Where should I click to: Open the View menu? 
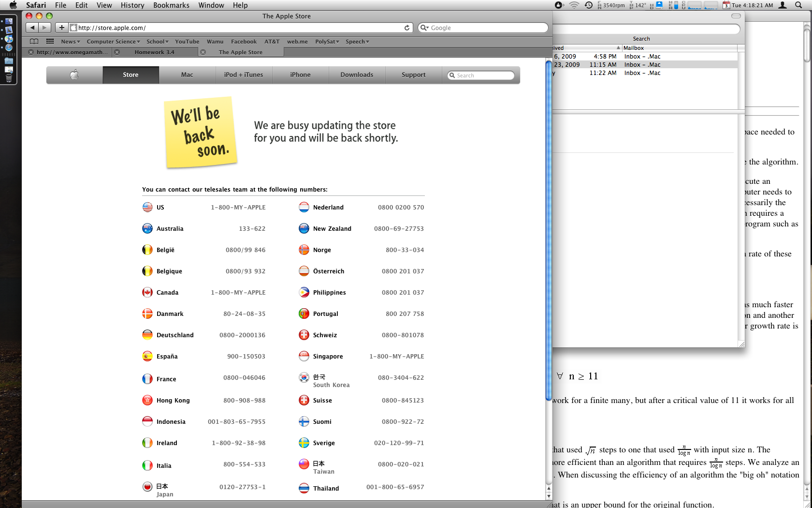pyautogui.click(x=104, y=5)
